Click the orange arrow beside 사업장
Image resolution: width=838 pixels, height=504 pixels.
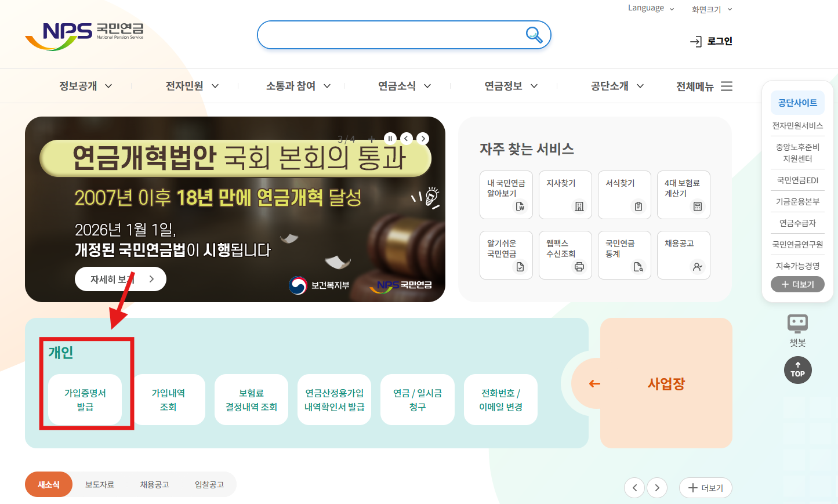coord(594,383)
